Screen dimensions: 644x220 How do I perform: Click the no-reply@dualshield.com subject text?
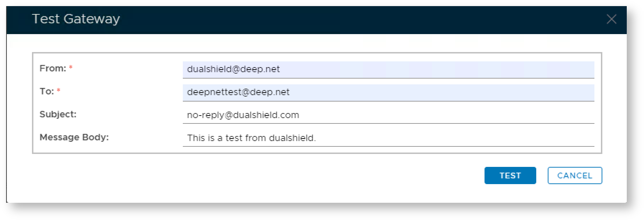pos(243,115)
